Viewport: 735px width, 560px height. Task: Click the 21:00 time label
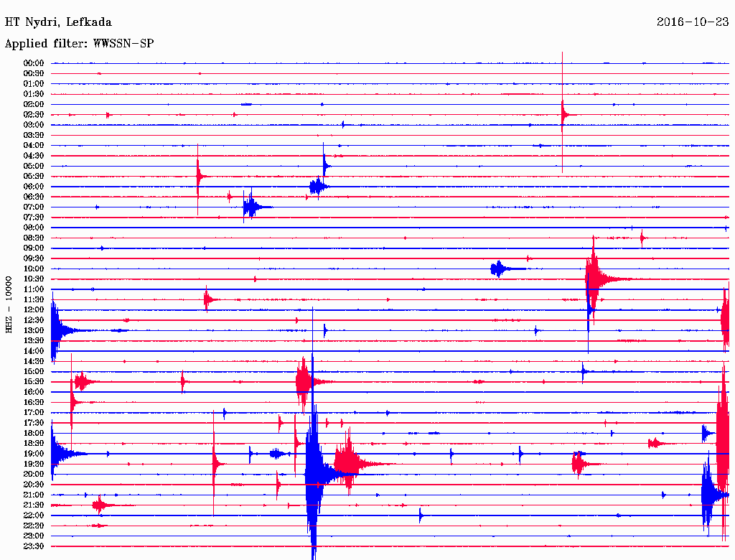point(34,495)
